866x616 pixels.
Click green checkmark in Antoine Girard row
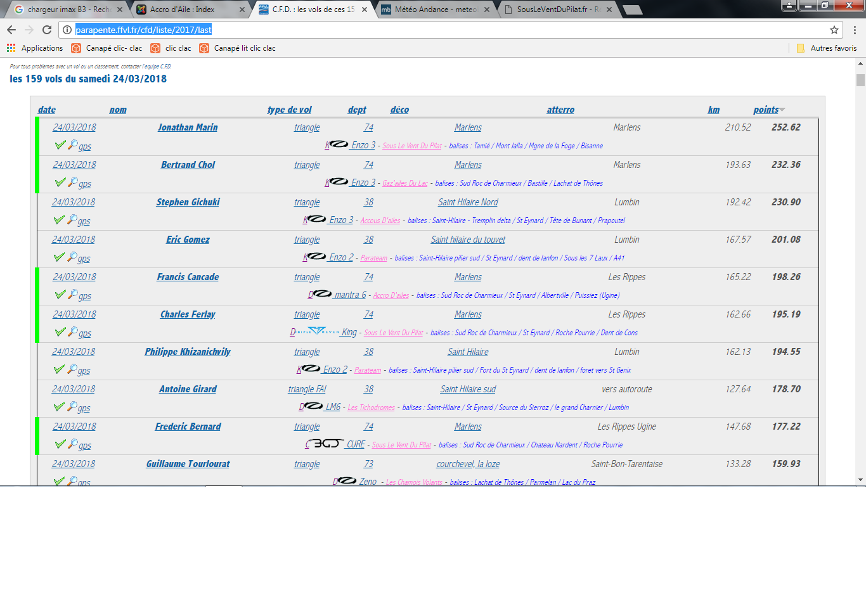tap(59, 407)
